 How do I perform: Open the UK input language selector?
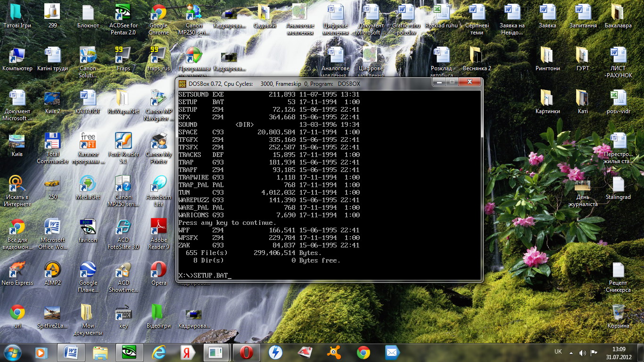click(x=558, y=352)
